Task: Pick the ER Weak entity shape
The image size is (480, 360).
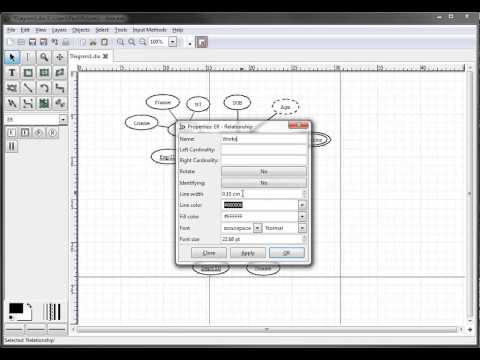Action: click(25, 133)
